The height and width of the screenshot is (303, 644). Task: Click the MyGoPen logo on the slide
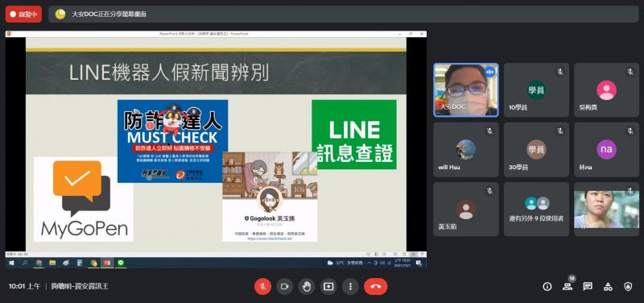[84, 199]
